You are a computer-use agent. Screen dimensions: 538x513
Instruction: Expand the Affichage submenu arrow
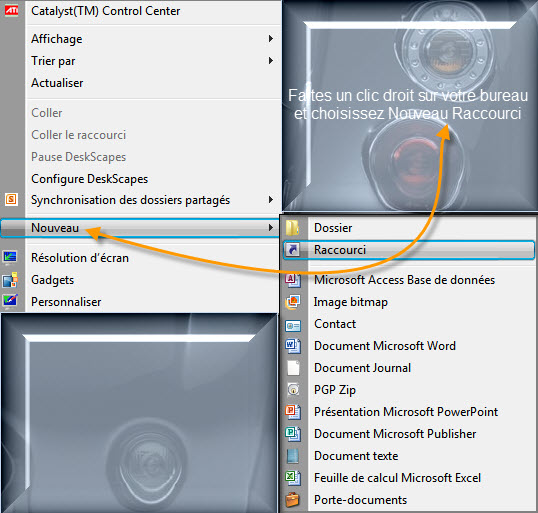coord(271,38)
